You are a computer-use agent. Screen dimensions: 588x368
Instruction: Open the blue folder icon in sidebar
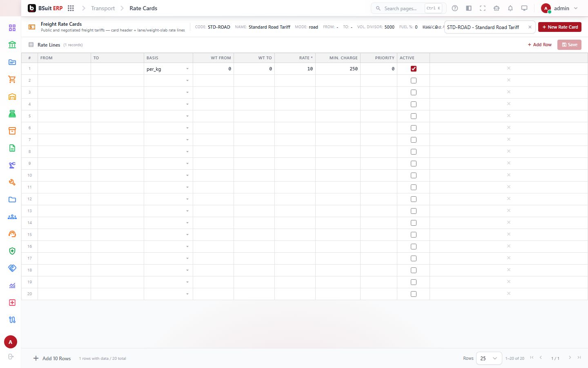pyautogui.click(x=12, y=200)
